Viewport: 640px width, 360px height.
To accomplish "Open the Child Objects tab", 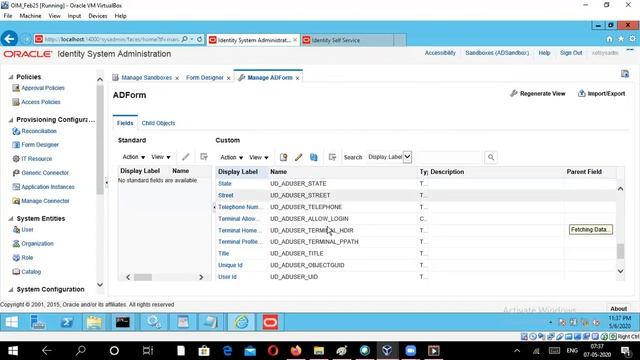I will [x=158, y=123].
